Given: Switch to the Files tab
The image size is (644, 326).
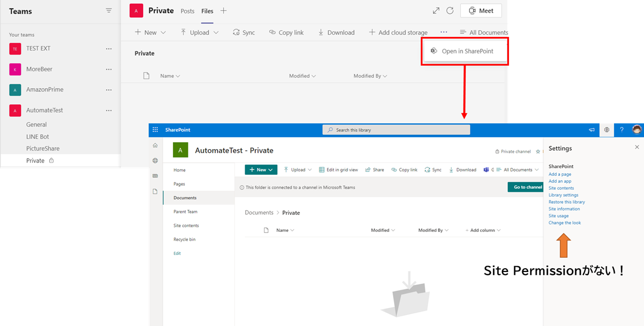Looking at the screenshot, I should coord(207,11).
